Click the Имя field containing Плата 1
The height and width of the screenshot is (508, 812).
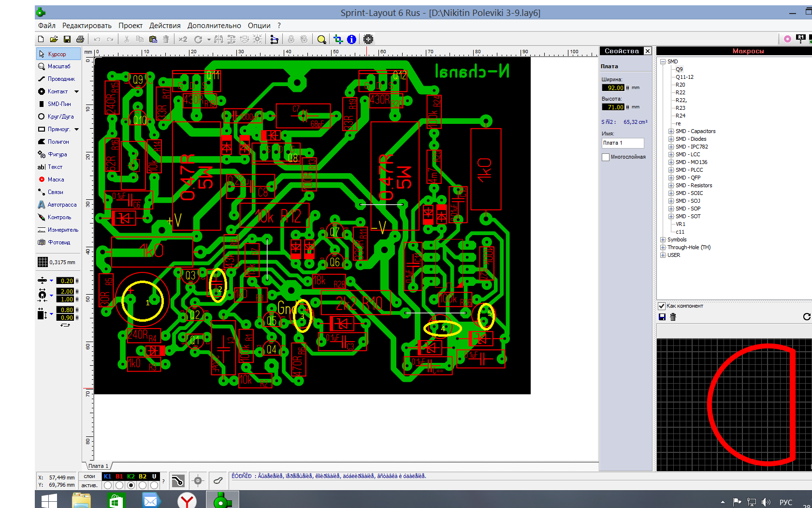(623, 143)
